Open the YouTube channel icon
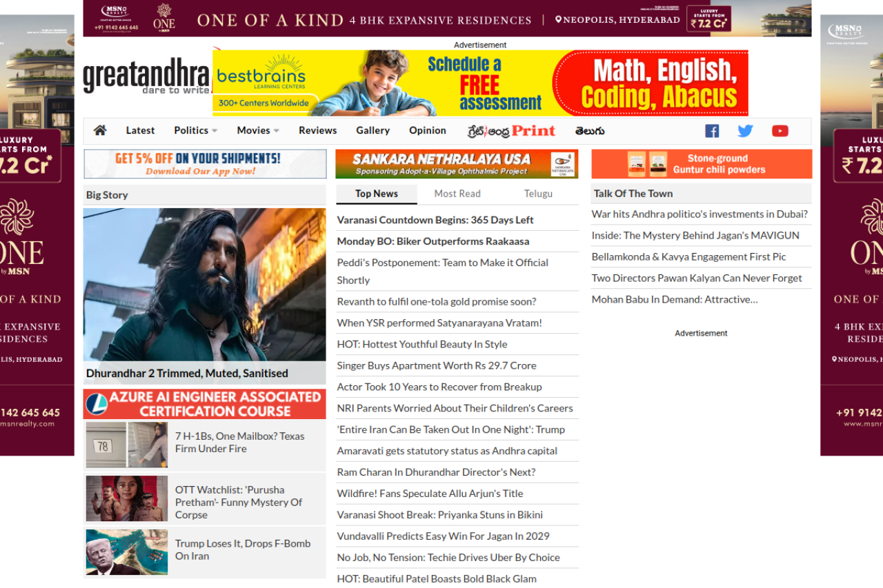The height and width of the screenshot is (588, 883). 780,131
